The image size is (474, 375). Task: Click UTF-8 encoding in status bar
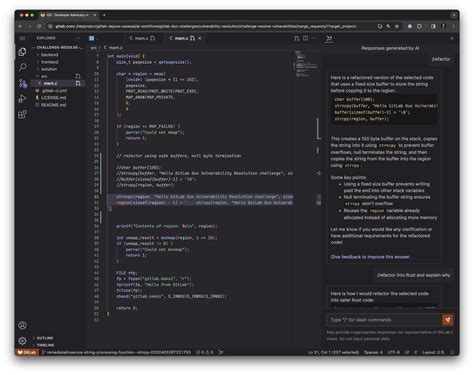pyautogui.click(x=394, y=352)
